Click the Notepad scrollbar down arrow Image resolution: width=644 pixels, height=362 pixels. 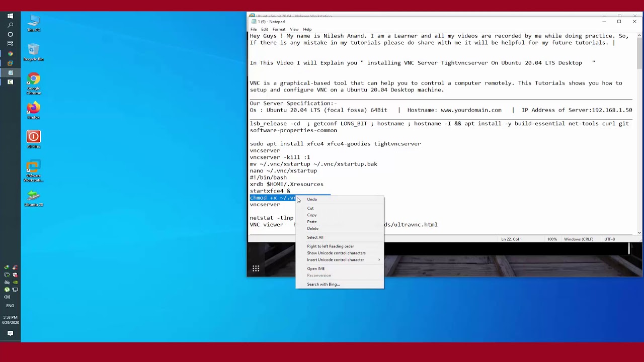(x=639, y=232)
